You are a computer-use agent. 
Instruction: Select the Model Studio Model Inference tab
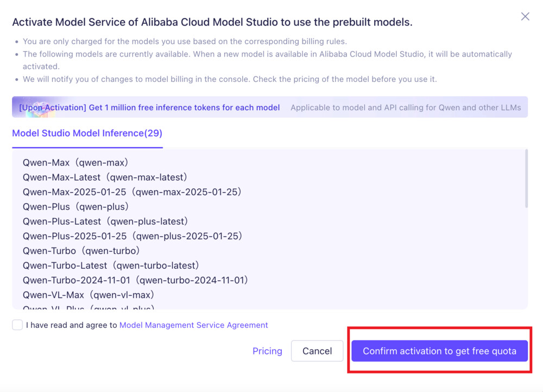[x=87, y=133]
